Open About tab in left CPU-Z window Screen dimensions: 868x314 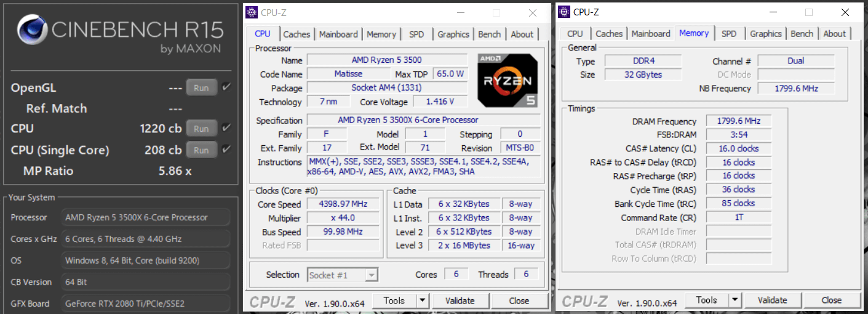click(522, 34)
